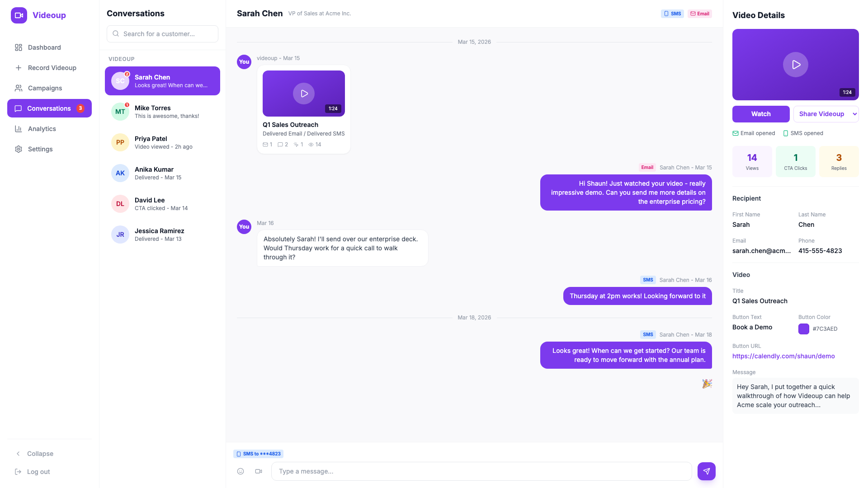Open the calendly.com/shaun/demo link
This screenshot has height=488, width=868.
(783, 356)
